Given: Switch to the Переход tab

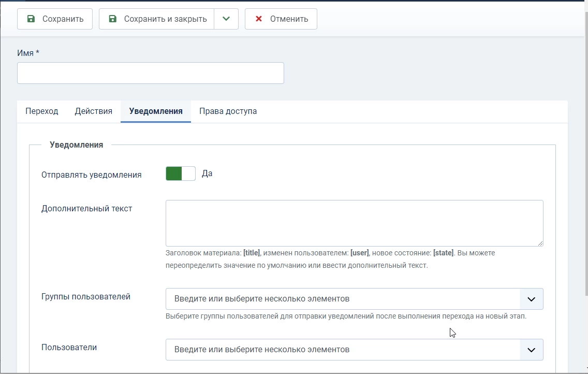Looking at the screenshot, I should (41, 111).
